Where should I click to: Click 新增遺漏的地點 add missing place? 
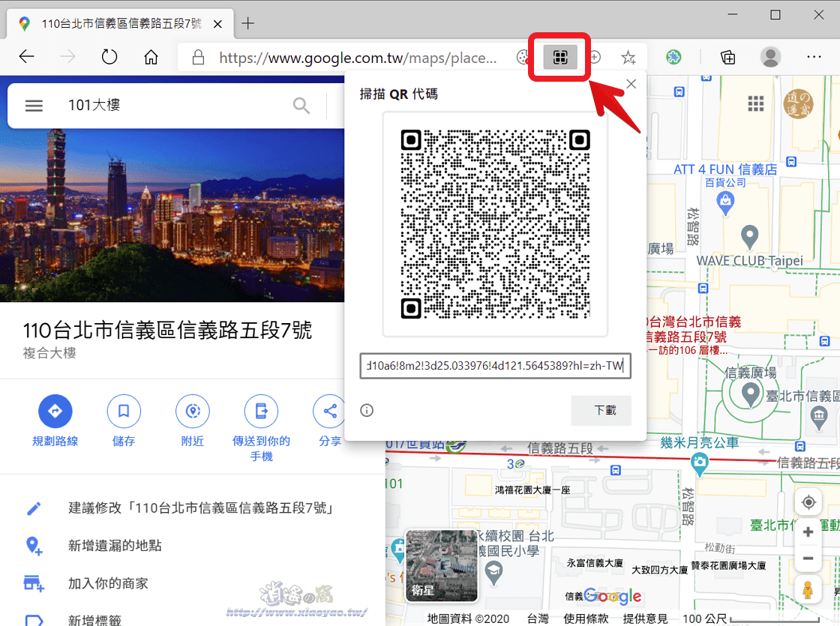point(192,546)
